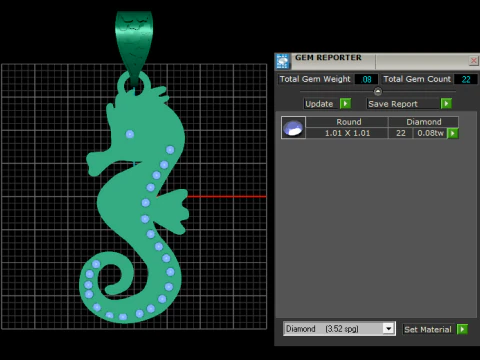This screenshot has height=360, width=480.
Task: Click the Set Material button
Action: pos(428,329)
